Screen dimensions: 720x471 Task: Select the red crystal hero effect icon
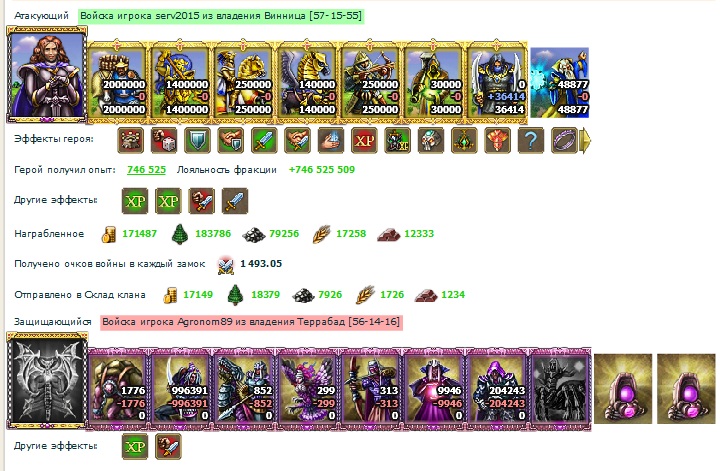(497, 140)
